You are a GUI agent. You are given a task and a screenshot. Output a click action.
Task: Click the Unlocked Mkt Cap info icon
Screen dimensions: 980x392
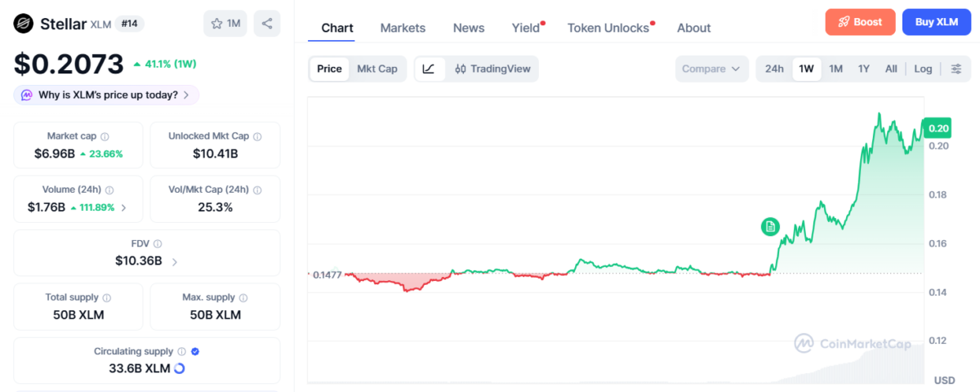point(257,136)
